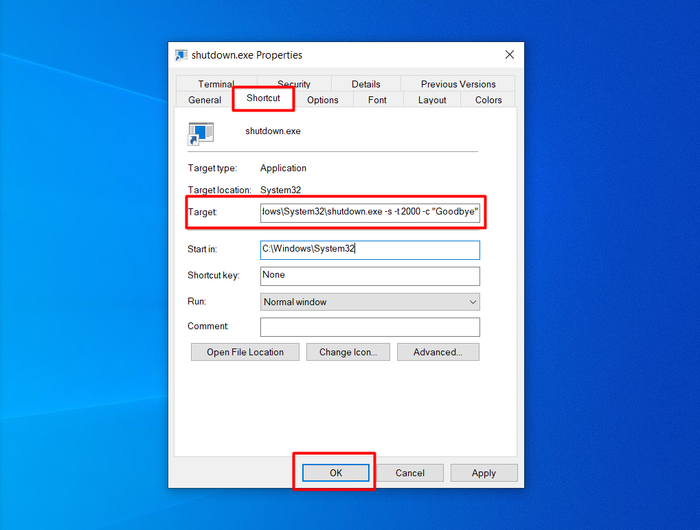This screenshot has width=700, height=530.
Task: Click the Shortcut key field
Action: (x=370, y=276)
